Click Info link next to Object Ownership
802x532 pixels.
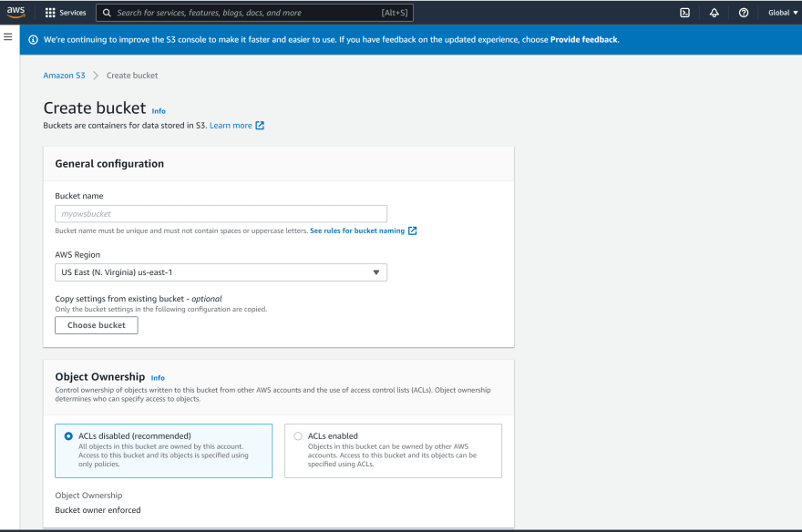[x=158, y=378]
